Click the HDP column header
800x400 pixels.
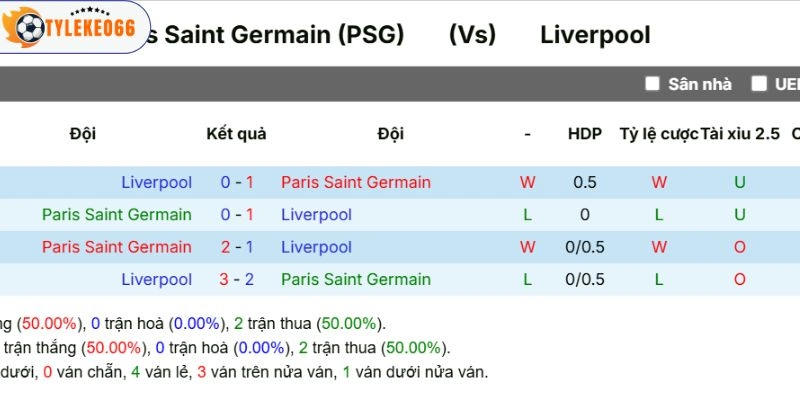click(x=585, y=134)
